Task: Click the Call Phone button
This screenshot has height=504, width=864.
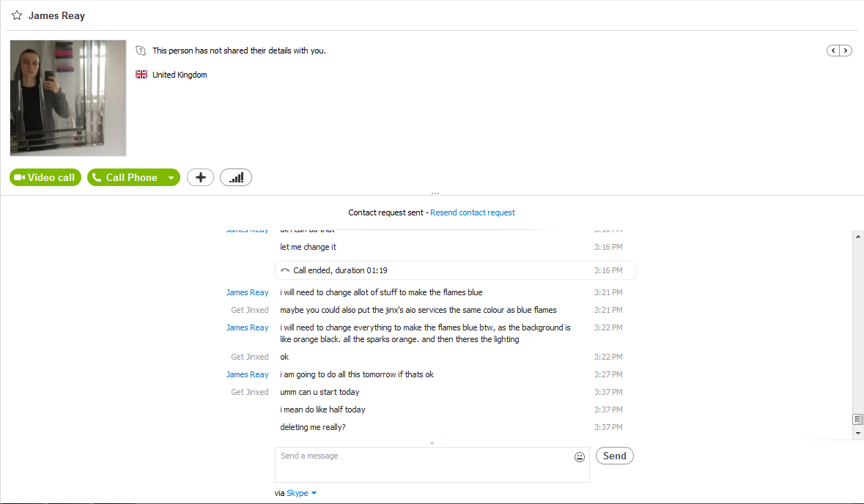Action: point(125,177)
